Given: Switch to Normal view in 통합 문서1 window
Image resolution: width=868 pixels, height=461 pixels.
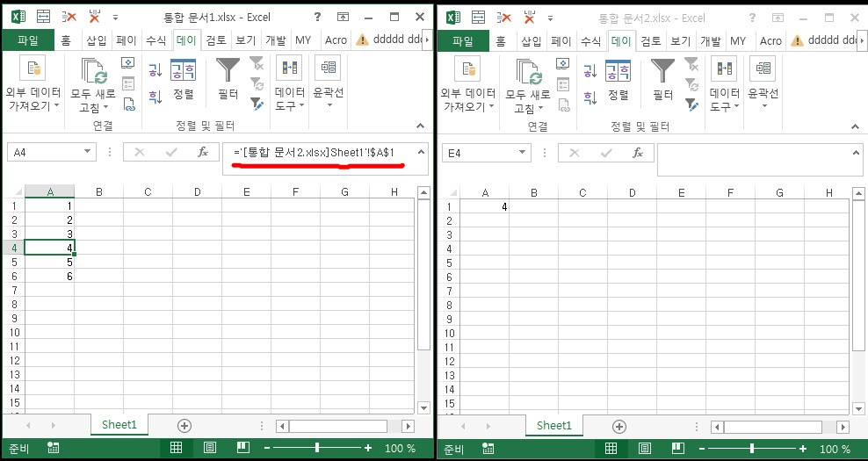Looking at the screenshot, I should point(176,448).
